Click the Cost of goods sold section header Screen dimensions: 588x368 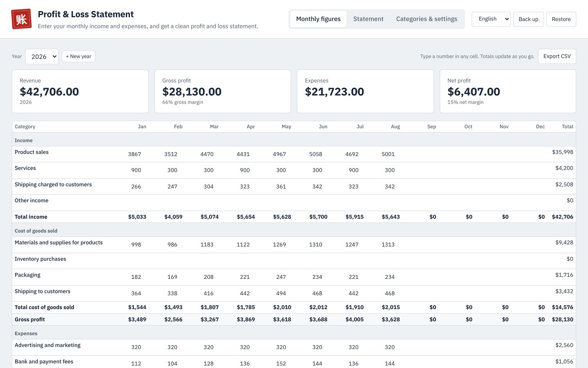click(x=36, y=231)
